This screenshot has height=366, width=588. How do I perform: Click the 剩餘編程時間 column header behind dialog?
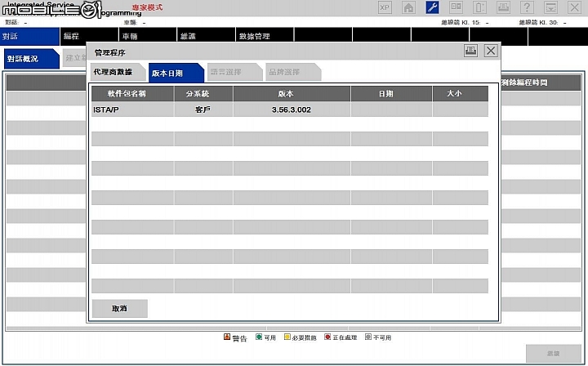tap(541, 83)
